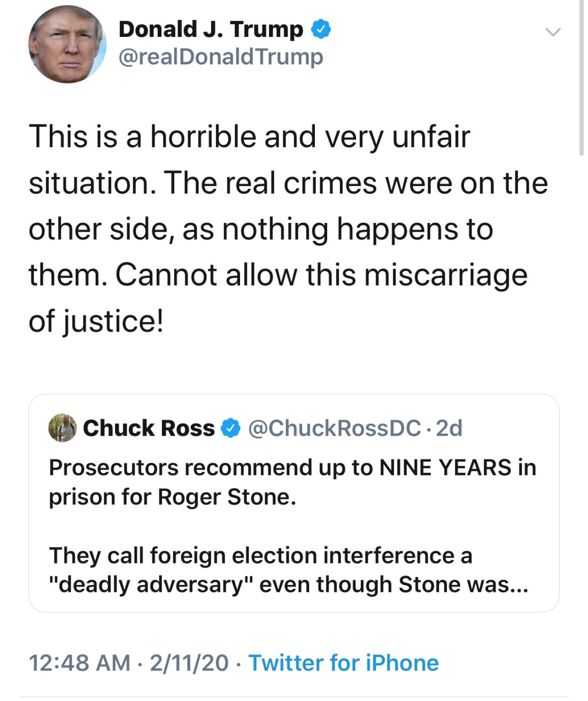Screen dimensions: 588x701
Task: Click the quoted tweet's 2d timestamp
Action: (450, 428)
